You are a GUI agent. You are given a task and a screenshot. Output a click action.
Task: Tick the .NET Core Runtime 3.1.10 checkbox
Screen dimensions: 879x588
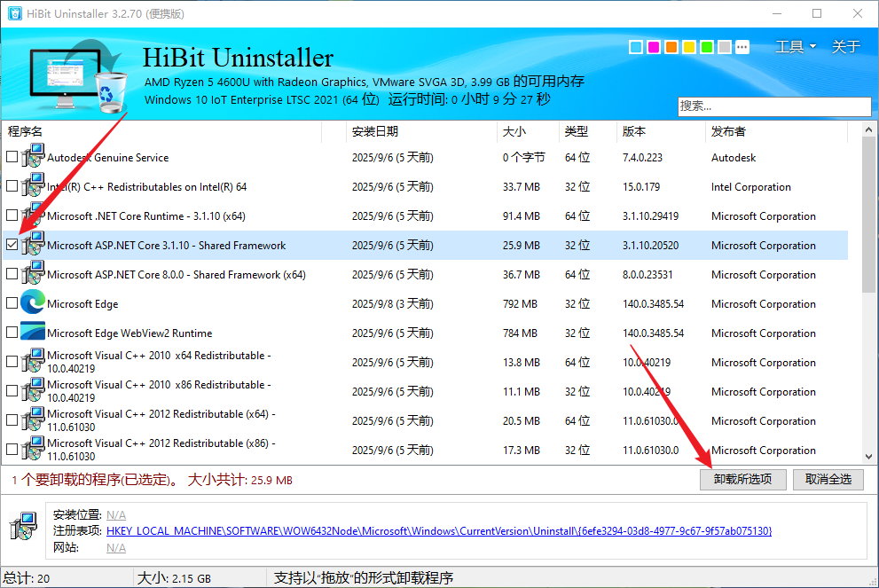[12, 216]
